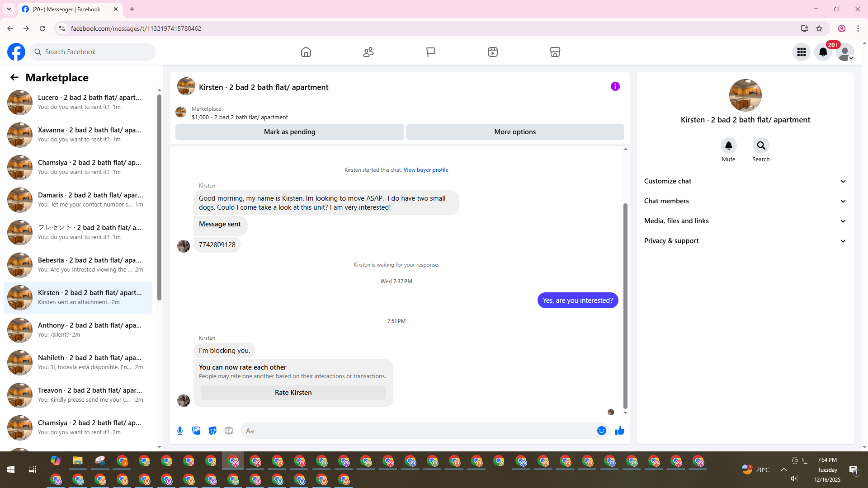The height and width of the screenshot is (488, 868).
Task: Open the Chrome profile icon
Action: point(842,28)
